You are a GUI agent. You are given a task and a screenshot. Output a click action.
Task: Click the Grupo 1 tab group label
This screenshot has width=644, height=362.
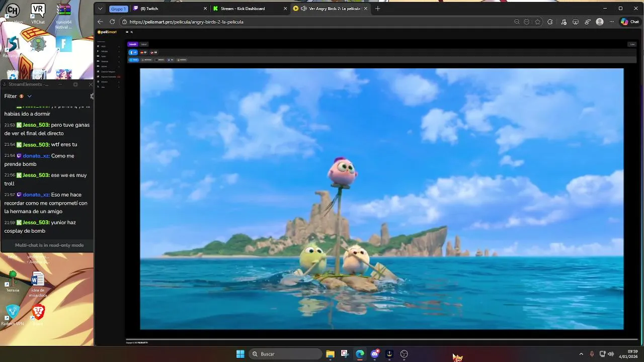click(118, 9)
